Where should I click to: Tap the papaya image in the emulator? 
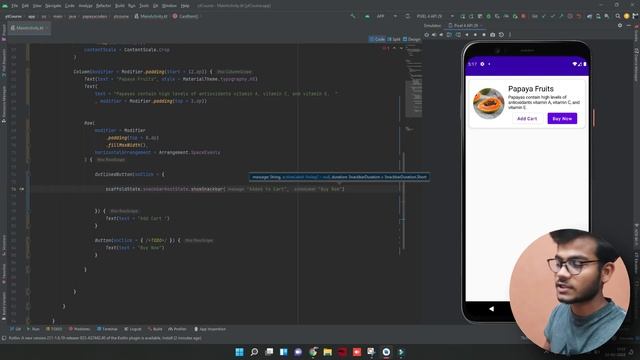[x=489, y=103]
